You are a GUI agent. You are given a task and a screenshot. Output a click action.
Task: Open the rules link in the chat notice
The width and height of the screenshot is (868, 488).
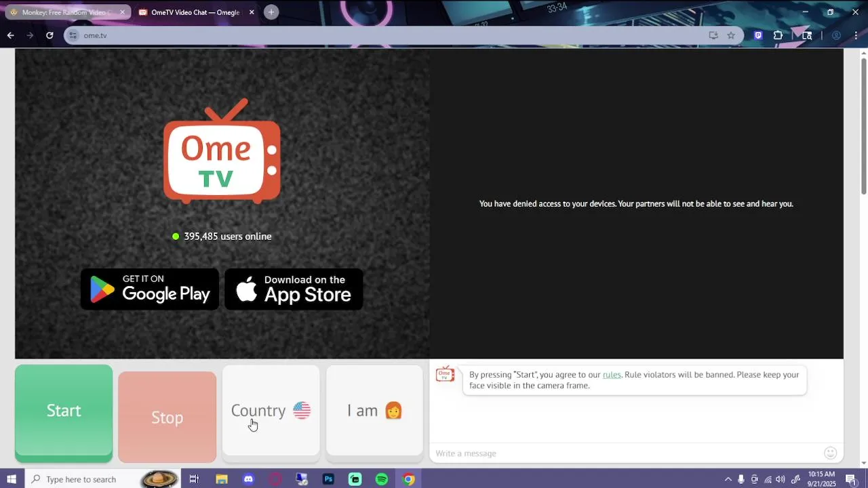pos(612,375)
